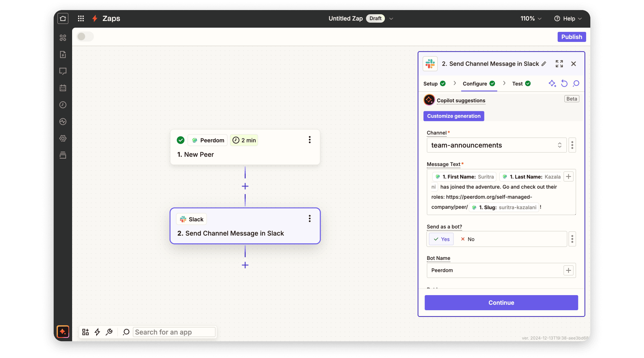Open the apps grid menu icon
Viewport: 644px width, 358px height.
tap(81, 18)
